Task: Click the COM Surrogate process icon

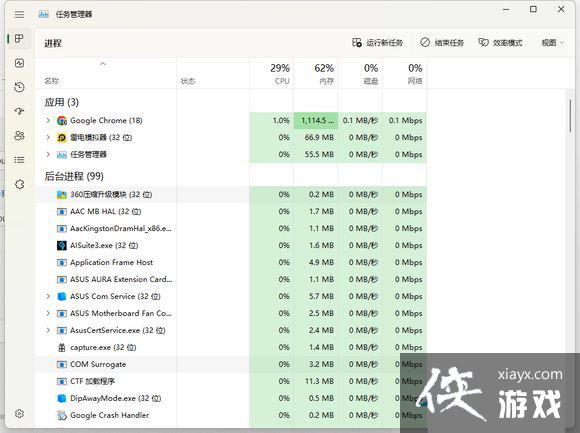Action: click(62, 365)
